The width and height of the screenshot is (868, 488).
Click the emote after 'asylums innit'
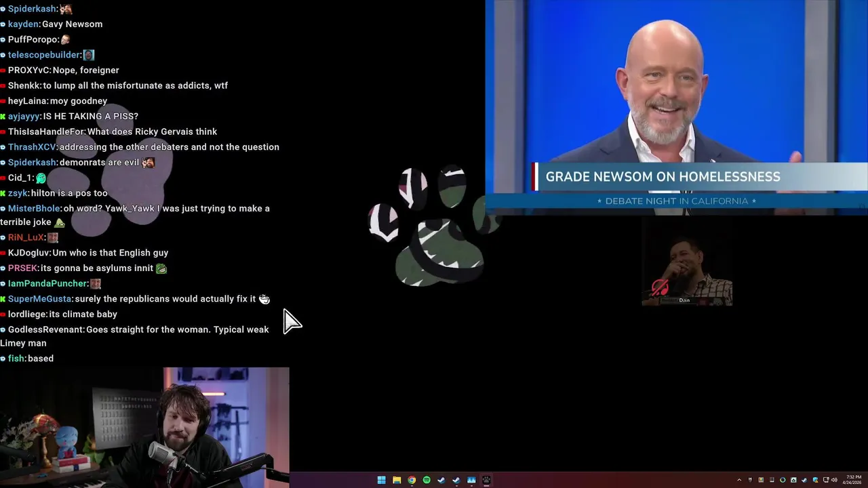point(161,268)
